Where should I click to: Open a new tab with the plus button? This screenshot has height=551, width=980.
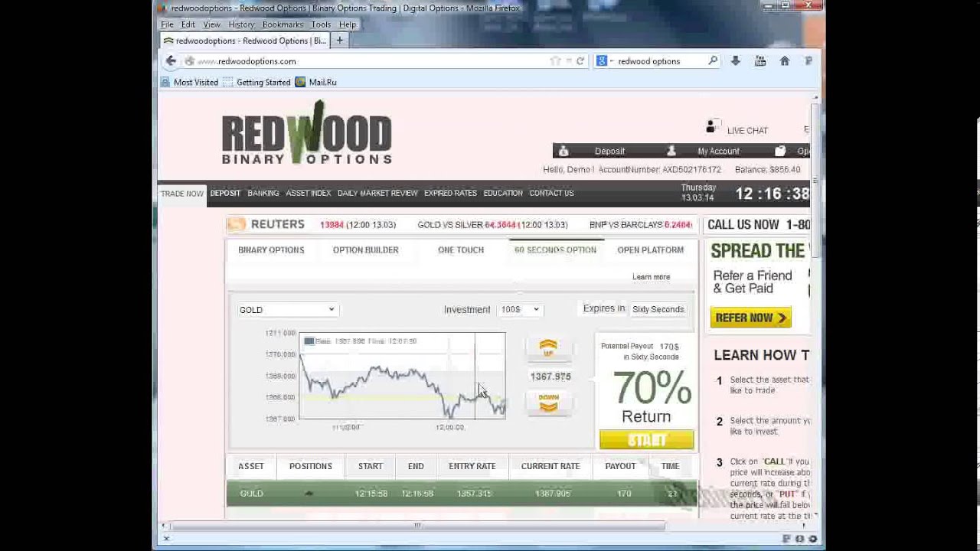click(340, 41)
